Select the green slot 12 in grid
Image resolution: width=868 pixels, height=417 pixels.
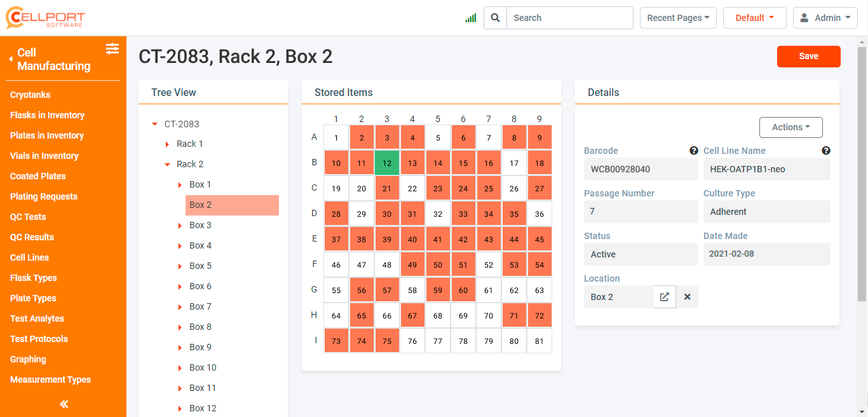tap(387, 163)
